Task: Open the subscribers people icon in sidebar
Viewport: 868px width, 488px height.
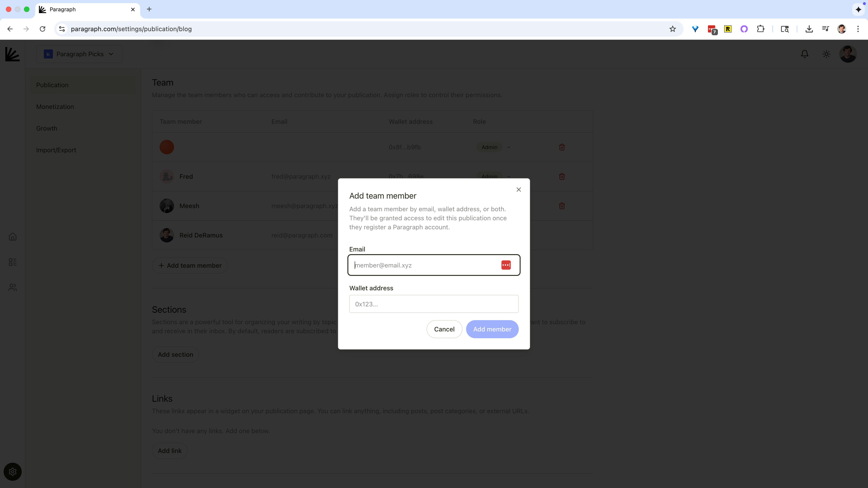Action: pos(12,287)
